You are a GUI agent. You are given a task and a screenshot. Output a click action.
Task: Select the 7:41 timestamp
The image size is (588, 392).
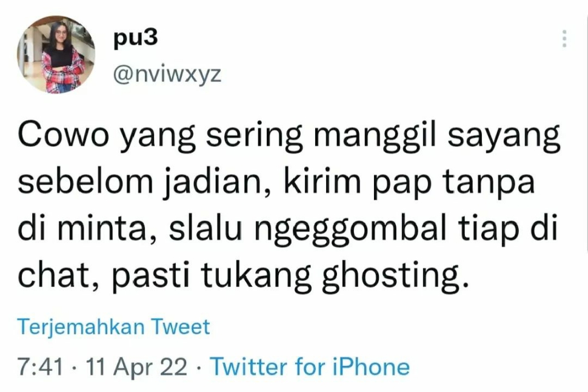(41, 367)
